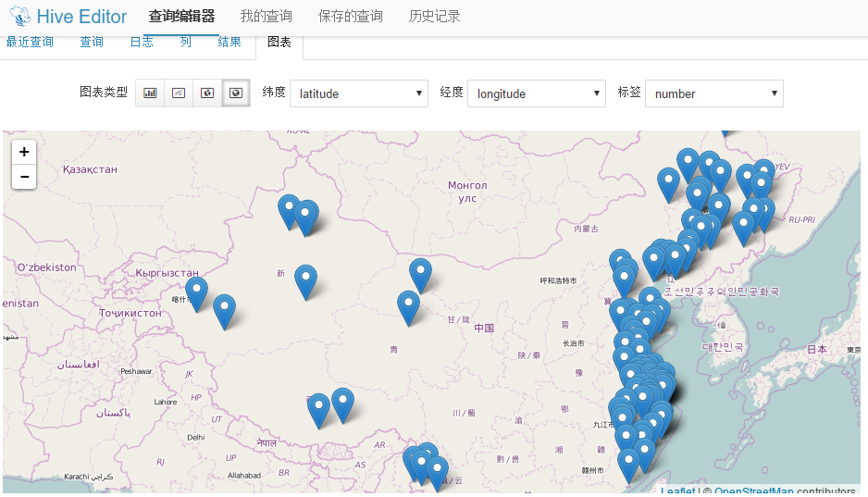
Task: Switch to the 最近查询 tab
Action: pyautogui.click(x=30, y=42)
